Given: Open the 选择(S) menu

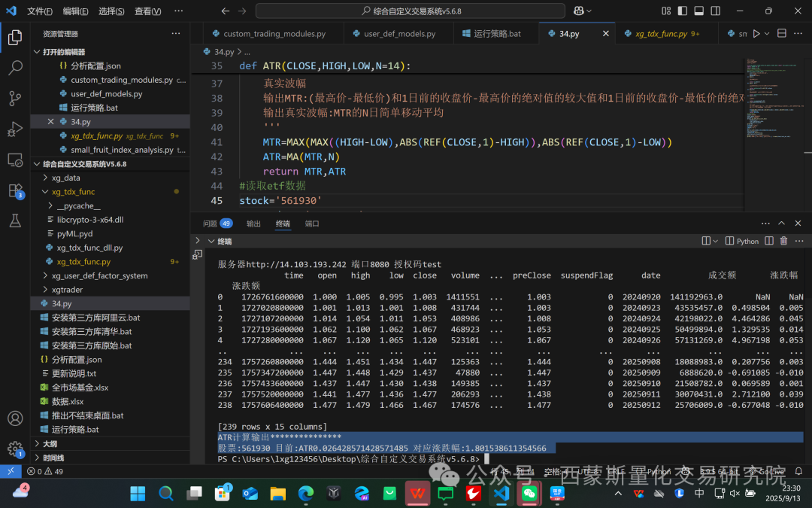Looking at the screenshot, I should tap(111, 11).
